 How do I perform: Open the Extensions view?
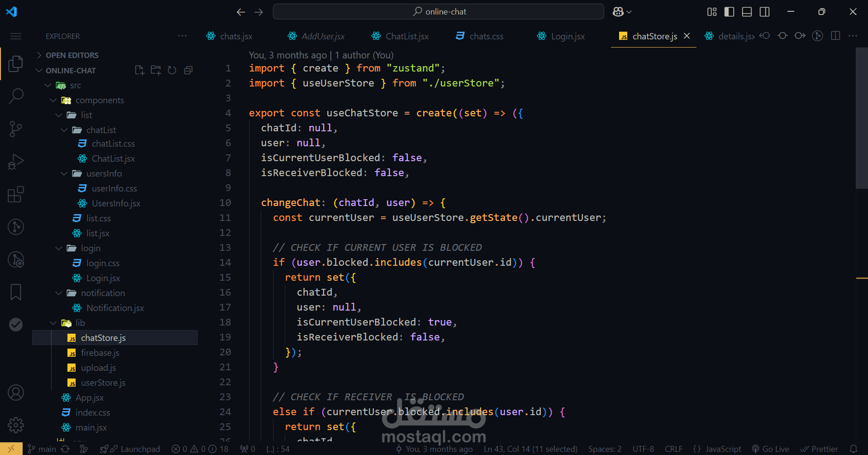(x=16, y=194)
